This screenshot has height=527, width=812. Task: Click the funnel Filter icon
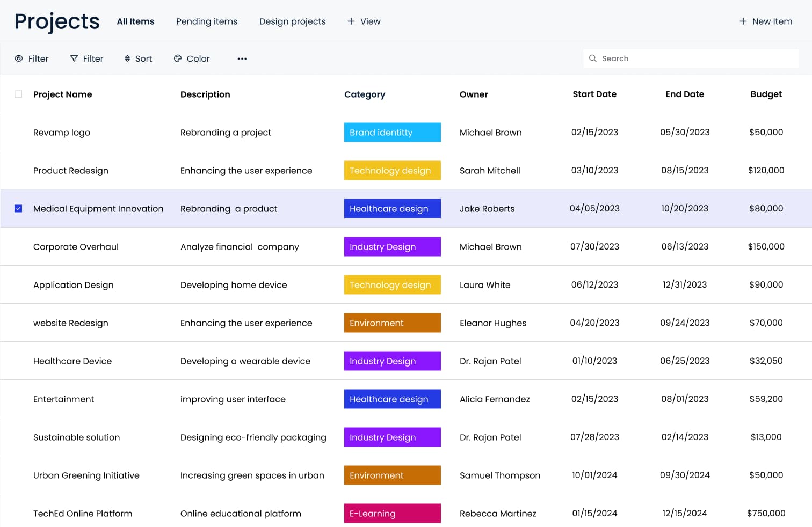click(x=74, y=58)
